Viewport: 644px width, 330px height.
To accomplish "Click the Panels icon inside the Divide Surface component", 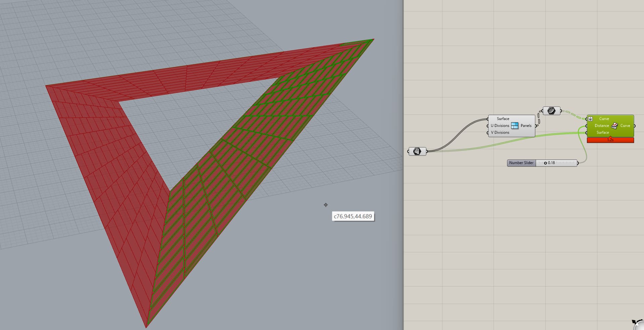I will (515, 125).
